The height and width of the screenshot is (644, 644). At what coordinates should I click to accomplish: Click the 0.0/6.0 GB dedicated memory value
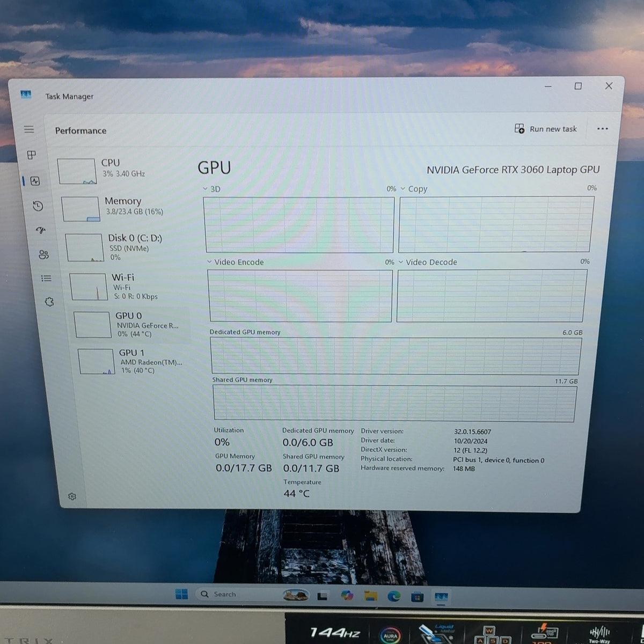tap(308, 443)
